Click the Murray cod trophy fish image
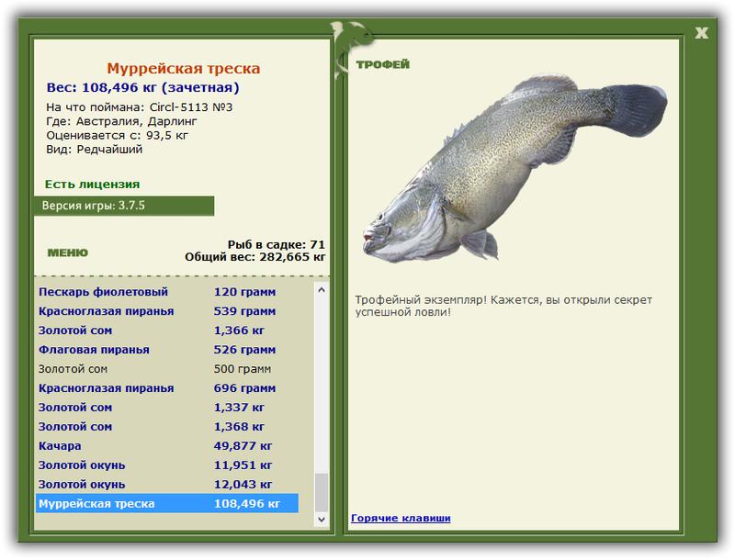 tap(514, 167)
